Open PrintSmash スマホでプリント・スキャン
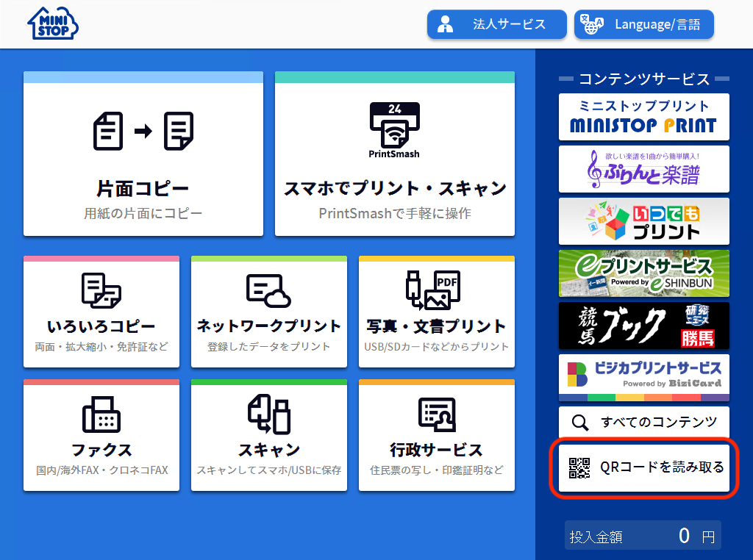The image size is (753, 560). click(x=394, y=154)
